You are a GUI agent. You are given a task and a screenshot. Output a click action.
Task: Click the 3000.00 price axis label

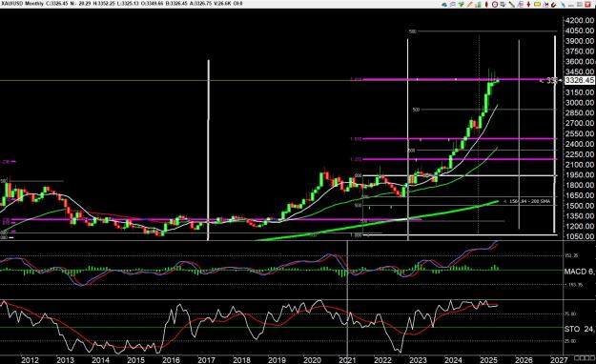pyautogui.click(x=579, y=103)
